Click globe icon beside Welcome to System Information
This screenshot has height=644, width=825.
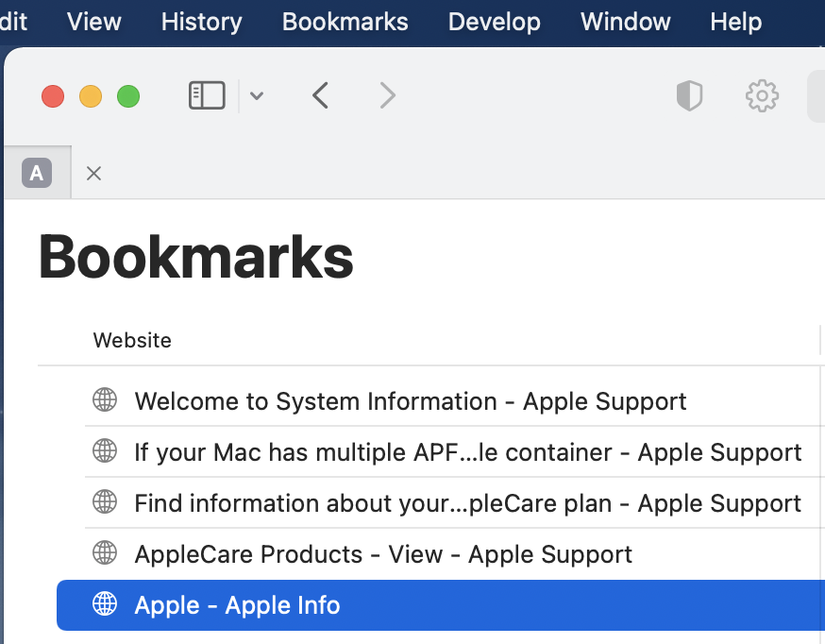[105, 399]
